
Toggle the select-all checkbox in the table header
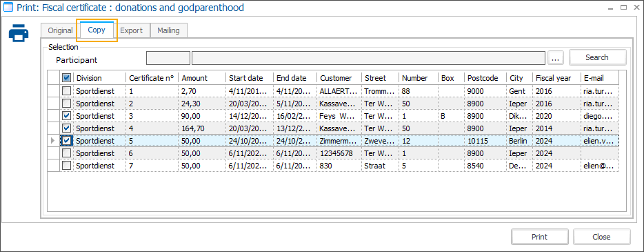pos(66,78)
